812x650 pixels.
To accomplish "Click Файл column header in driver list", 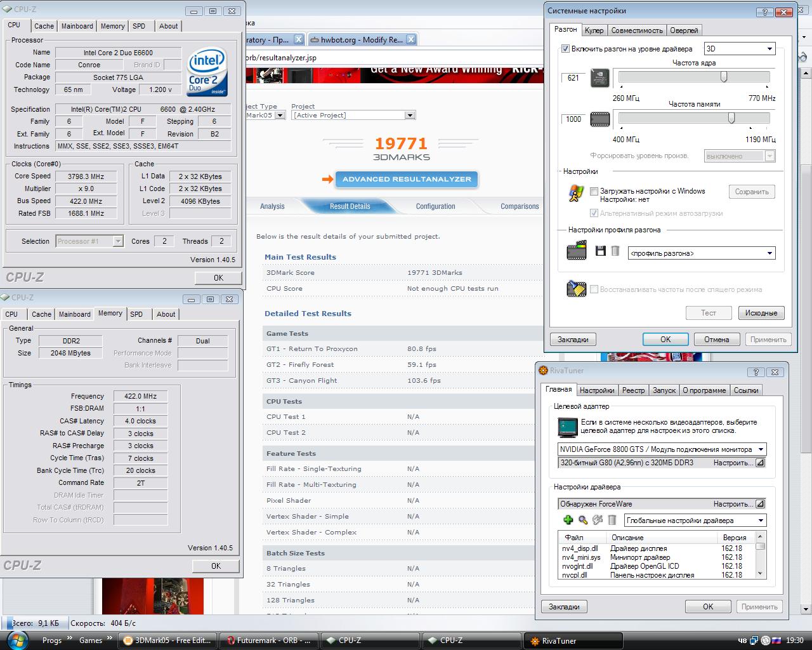I will point(583,538).
